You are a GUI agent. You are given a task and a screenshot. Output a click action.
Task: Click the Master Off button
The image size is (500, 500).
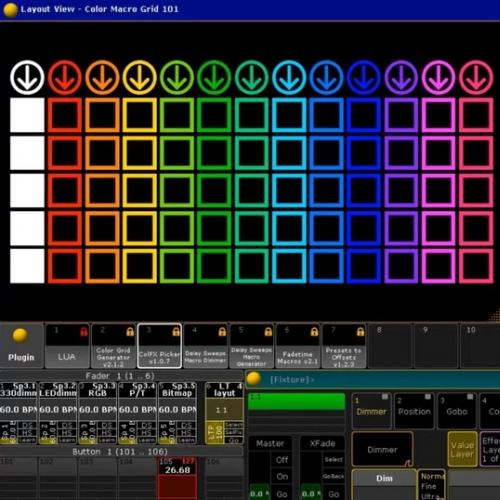[x=282, y=460]
